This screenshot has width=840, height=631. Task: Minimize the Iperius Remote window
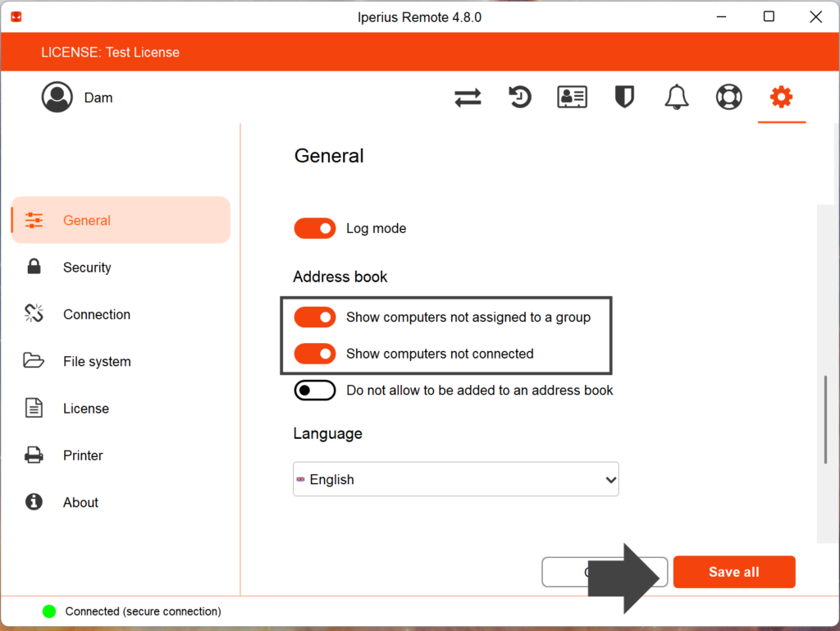point(722,17)
